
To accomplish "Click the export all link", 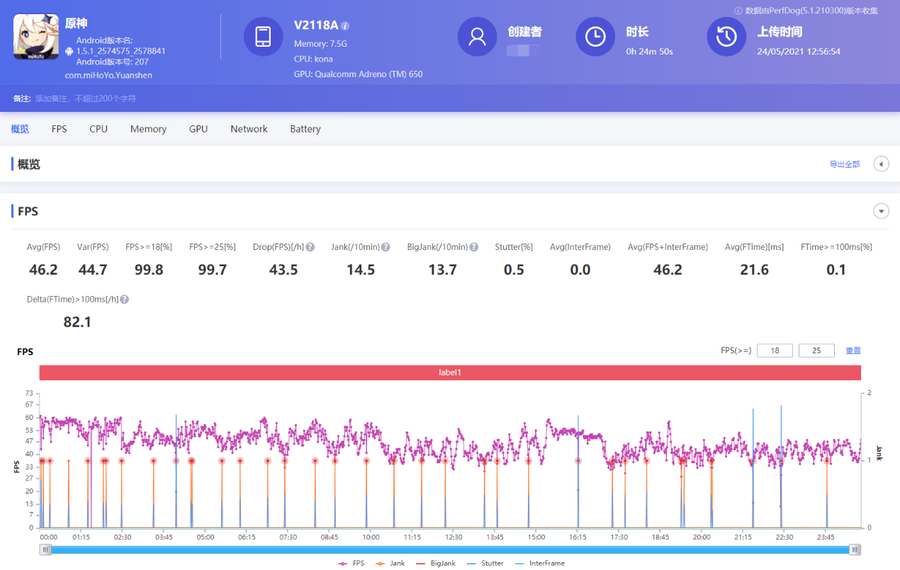I will [844, 164].
